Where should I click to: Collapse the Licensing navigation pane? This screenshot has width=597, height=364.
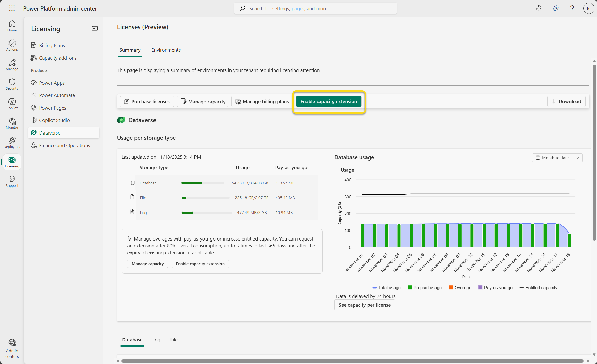click(95, 29)
